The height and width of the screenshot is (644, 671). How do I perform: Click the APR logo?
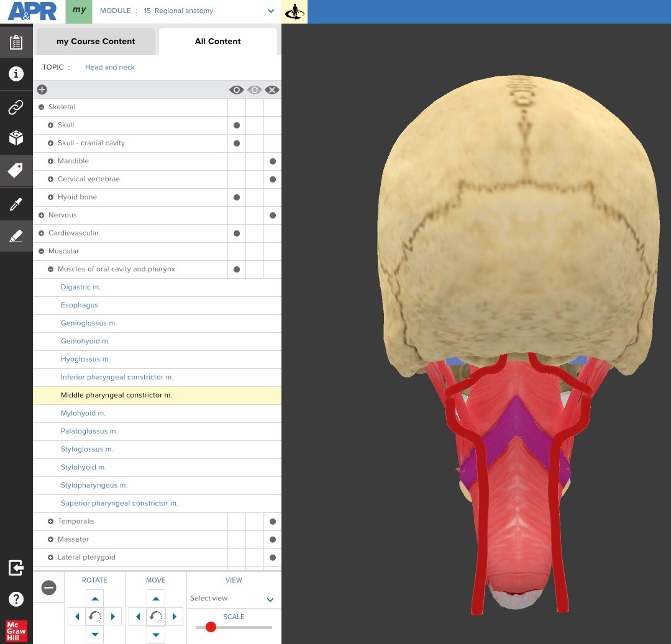coord(32,11)
